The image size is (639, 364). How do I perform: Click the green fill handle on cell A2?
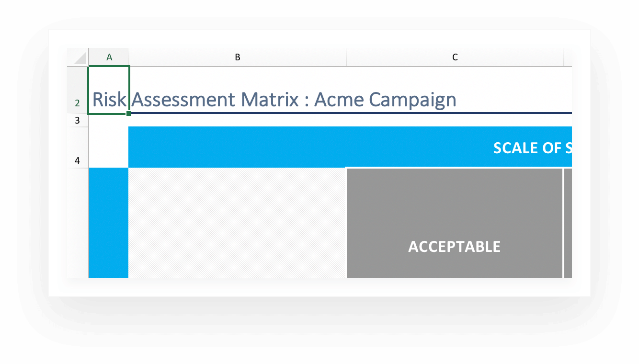coord(129,113)
